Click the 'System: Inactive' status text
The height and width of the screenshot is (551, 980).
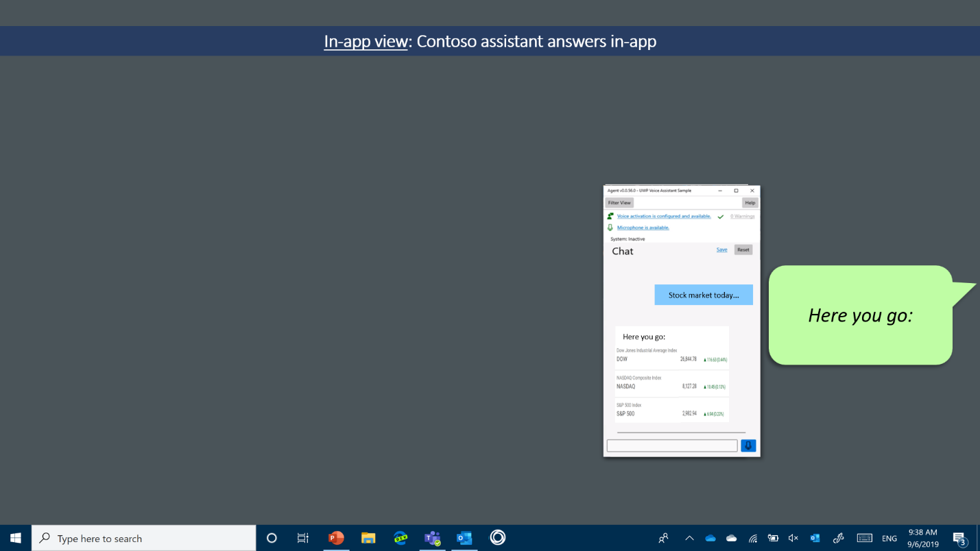628,239
